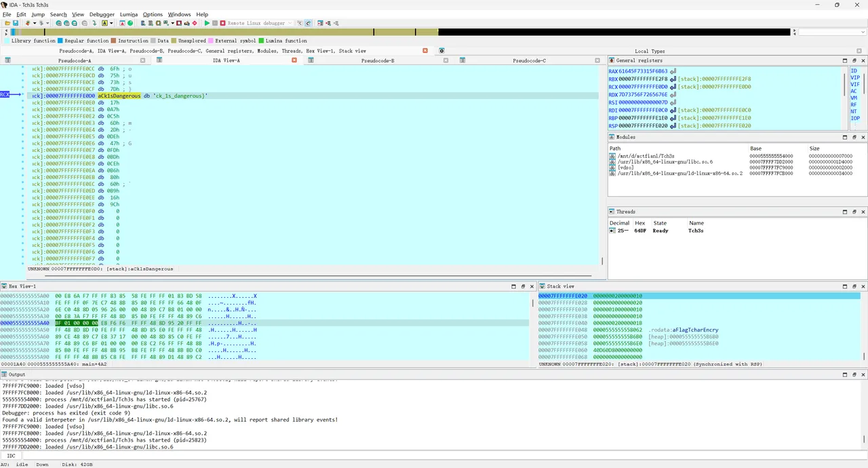Expand the dropdown at navigation band right end
868x468 pixels.
pyautogui.click(x=861, y=32)
